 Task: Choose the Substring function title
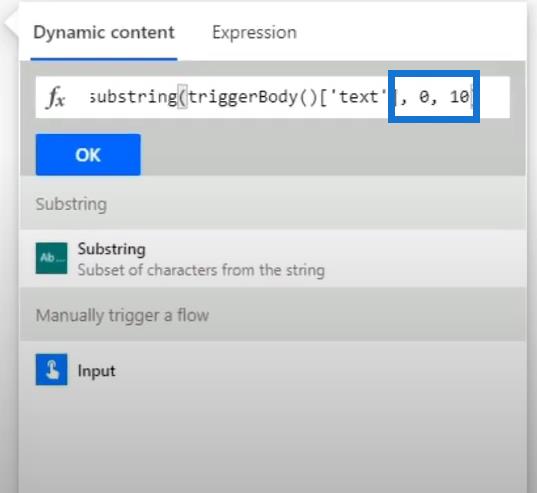(x=112, y=249)
